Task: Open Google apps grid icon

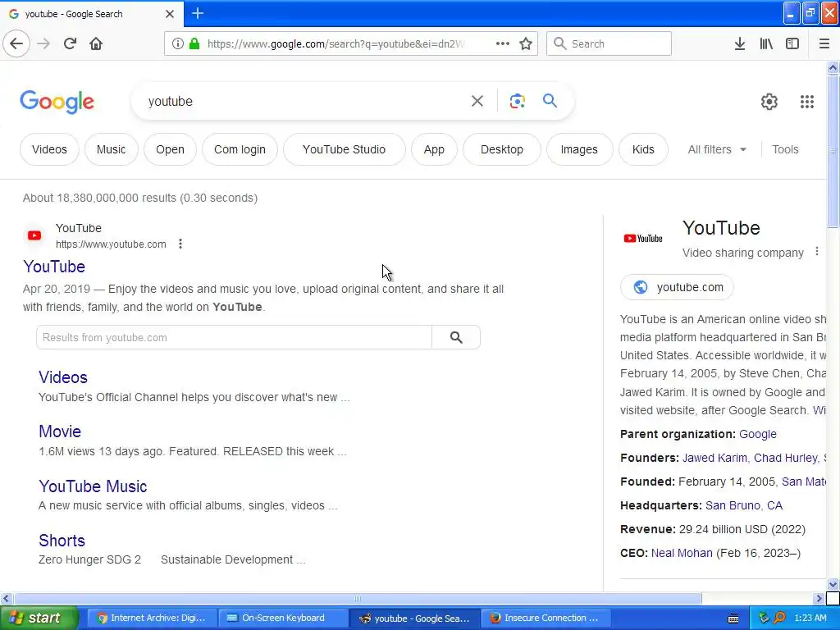Action: point(807,101)
